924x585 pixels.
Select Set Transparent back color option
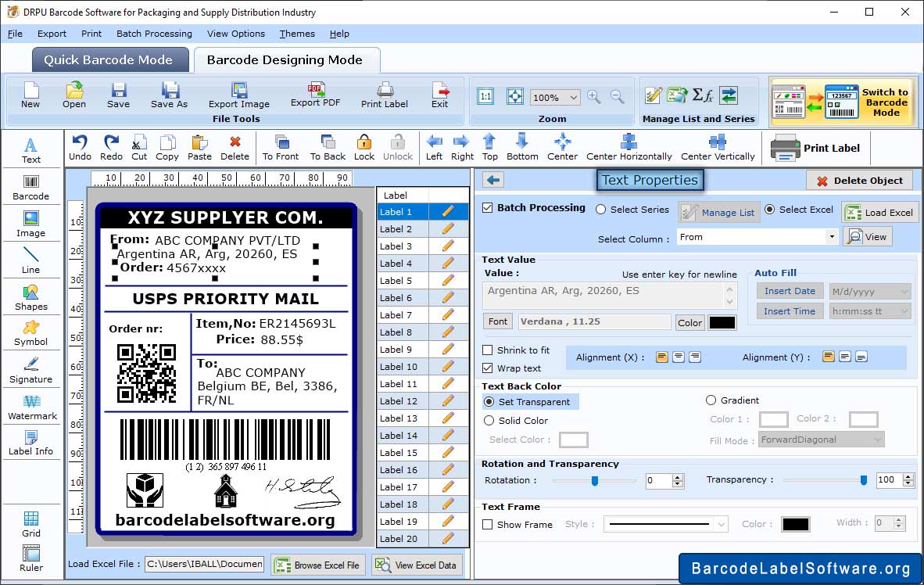pyautogui.click(x=489, y=401)
